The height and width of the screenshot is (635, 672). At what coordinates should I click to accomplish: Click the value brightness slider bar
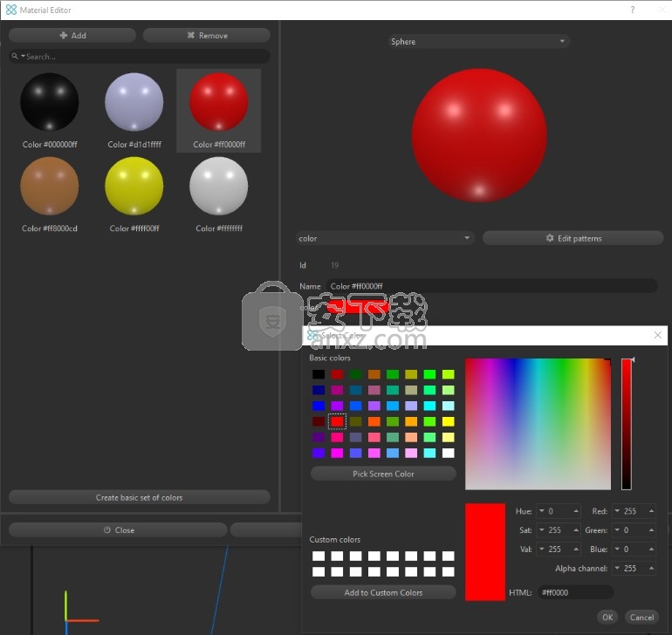627,424
